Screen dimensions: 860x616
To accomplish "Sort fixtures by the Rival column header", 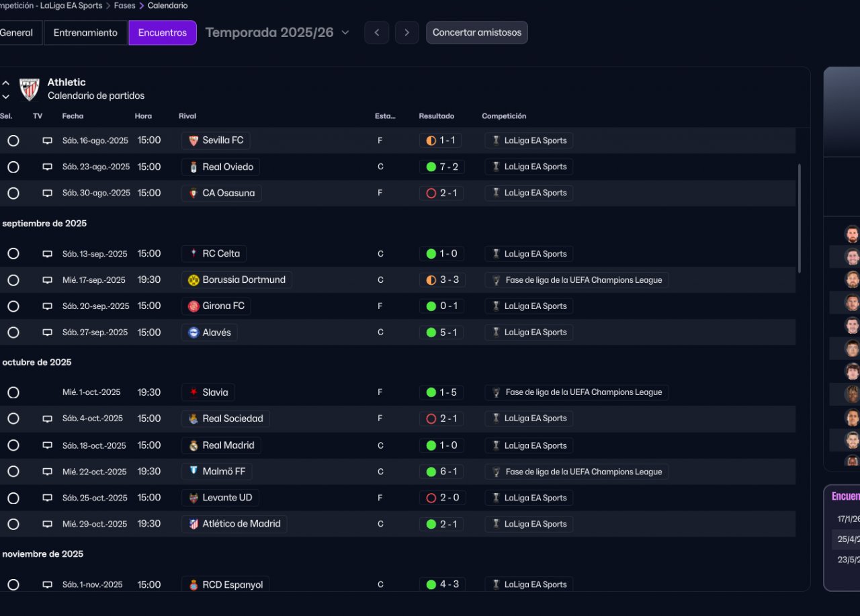I will [x=187, y=116].
